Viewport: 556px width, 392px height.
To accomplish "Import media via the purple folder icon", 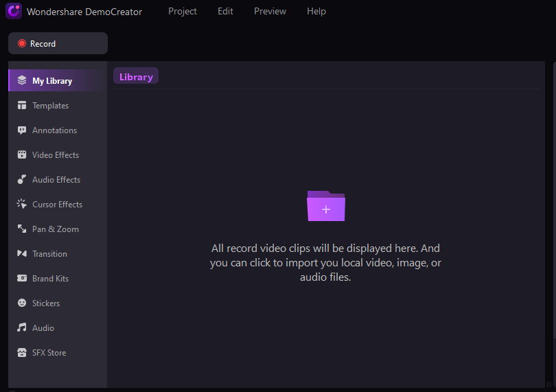I will (x=326, y=206).
